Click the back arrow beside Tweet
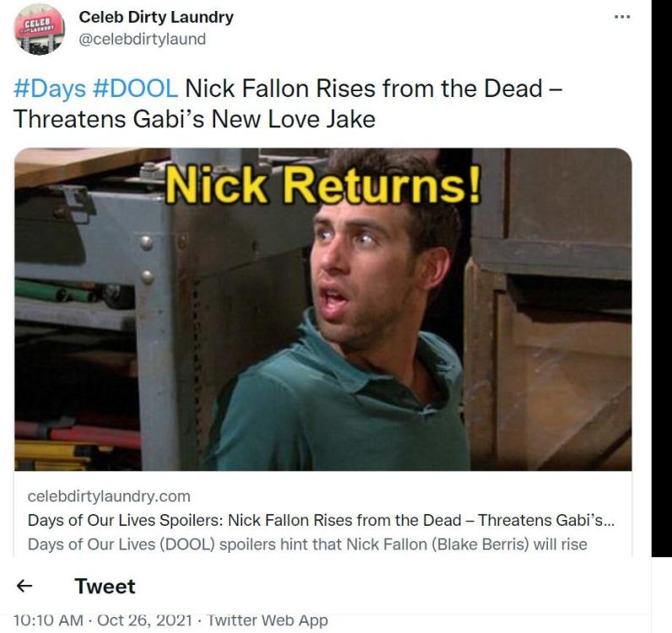This screenshot has width=672, height=633. click(x=24, y=586)
